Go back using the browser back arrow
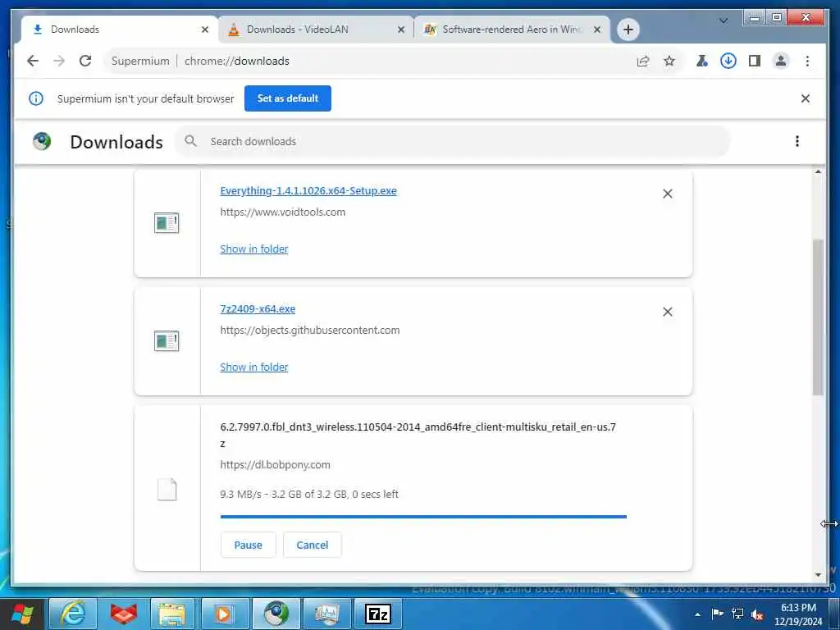840x630 pixels. pos(33,61)
